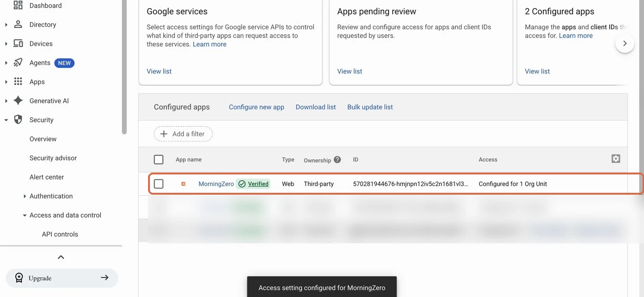Click the App name column header
This screenshot has height=297, width=644.
pyautogui.click(x=189, y=160)
